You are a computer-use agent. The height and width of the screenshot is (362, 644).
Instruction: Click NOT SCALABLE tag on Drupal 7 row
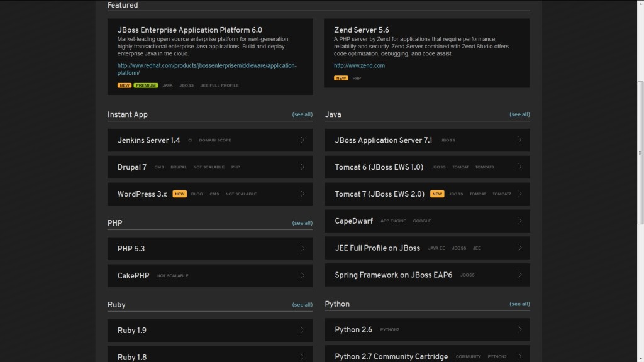click(209, 167)
